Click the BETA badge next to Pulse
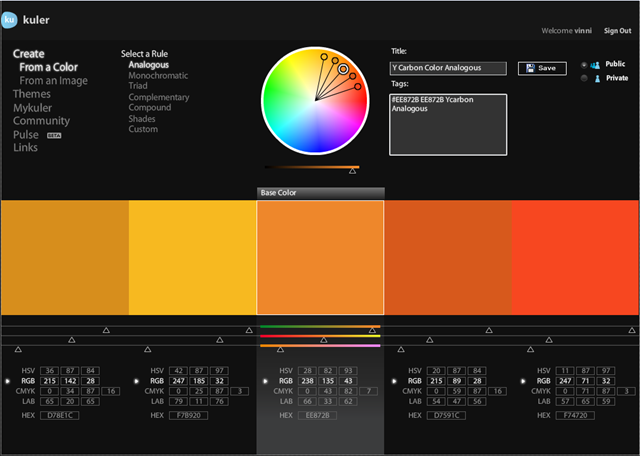Screen dimensions: 640x456 [x=54, y=136]
